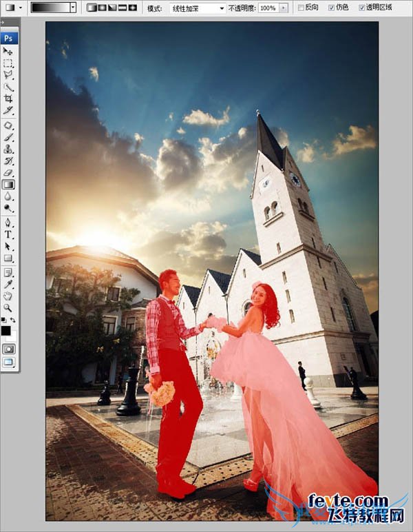This screenshot has height=532, width=413.
Task: Expand the opacity slider arrow
Action: [283, 8]
